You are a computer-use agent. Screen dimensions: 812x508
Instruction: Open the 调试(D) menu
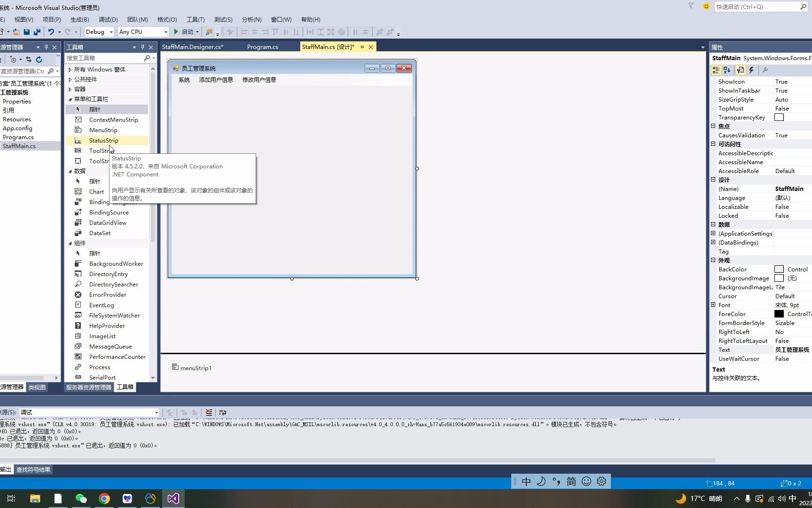(108, 19)
